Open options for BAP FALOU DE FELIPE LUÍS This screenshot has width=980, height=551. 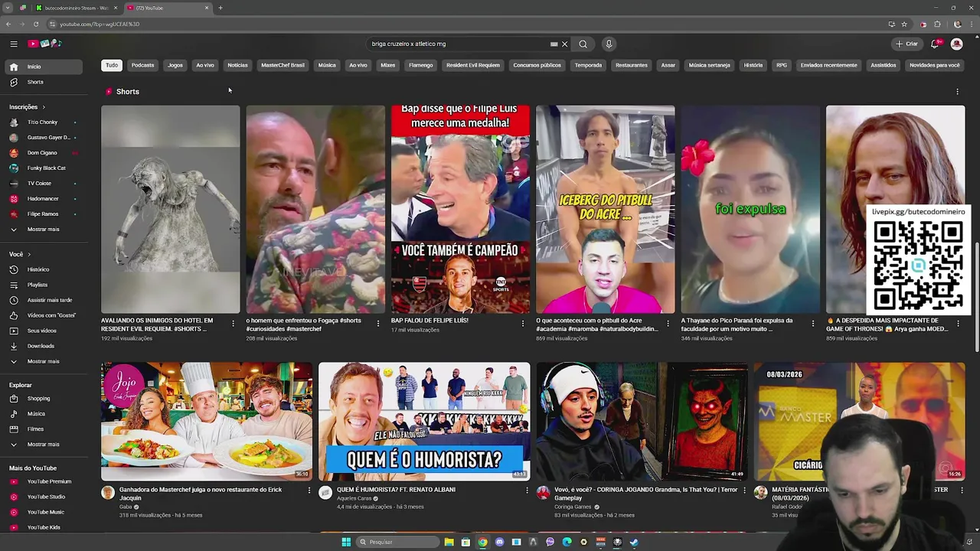523,324
